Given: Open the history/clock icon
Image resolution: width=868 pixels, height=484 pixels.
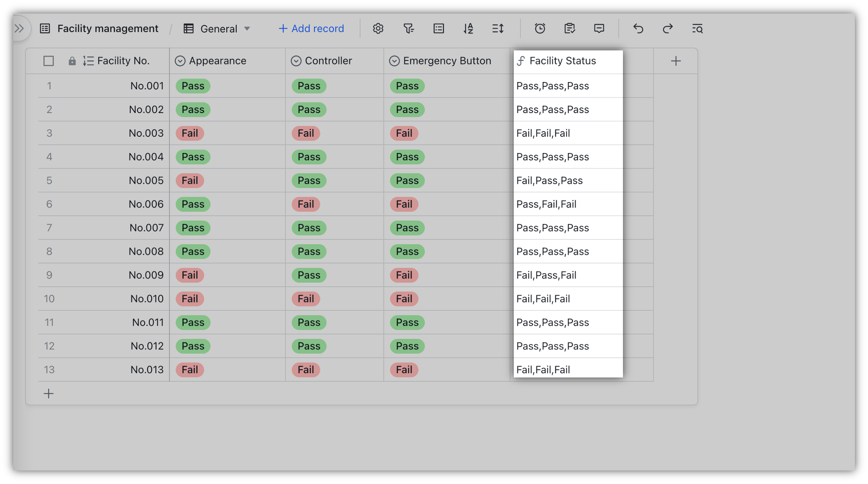Looking at the screenshot, I should click(539, 28).
